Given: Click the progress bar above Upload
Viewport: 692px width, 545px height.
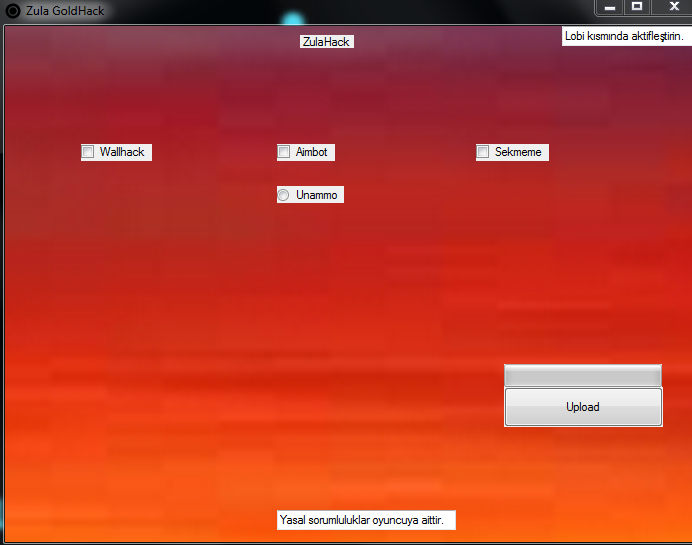Looking at the screenshot, I should pos(583,376).
